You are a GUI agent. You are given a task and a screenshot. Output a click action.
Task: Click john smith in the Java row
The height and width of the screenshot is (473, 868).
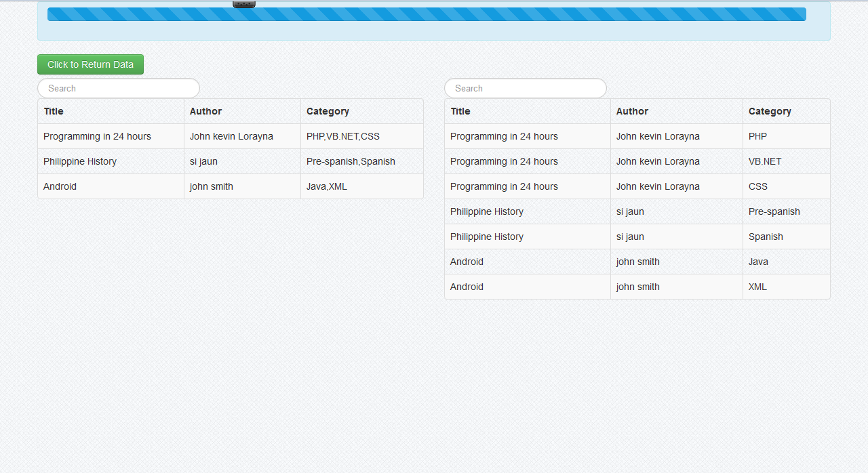(x=638, y=262)
